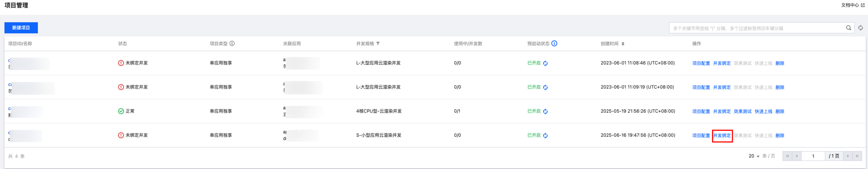Viewport: 868px width, 169px height.
Task: Focus the keyword search input field
Action: [757, 28]
